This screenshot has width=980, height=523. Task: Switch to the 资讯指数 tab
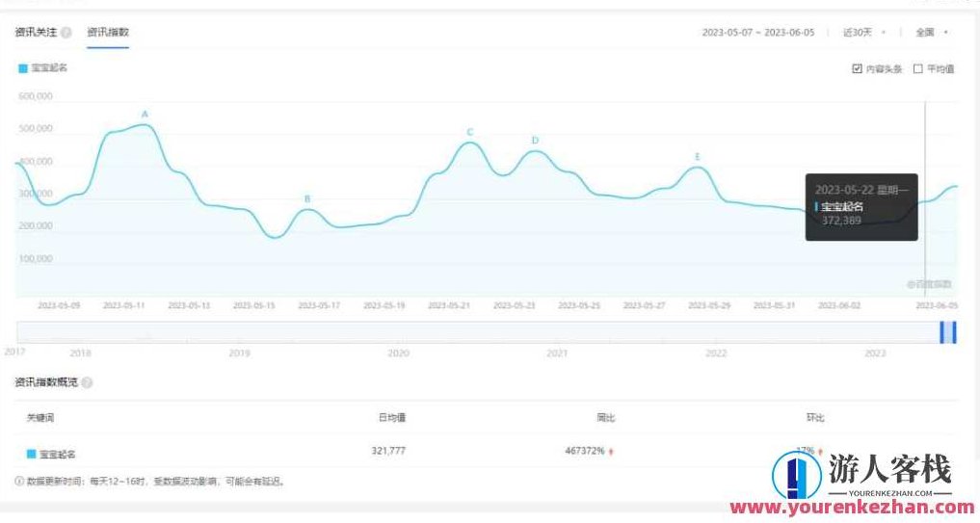click(x=108, y=32)
